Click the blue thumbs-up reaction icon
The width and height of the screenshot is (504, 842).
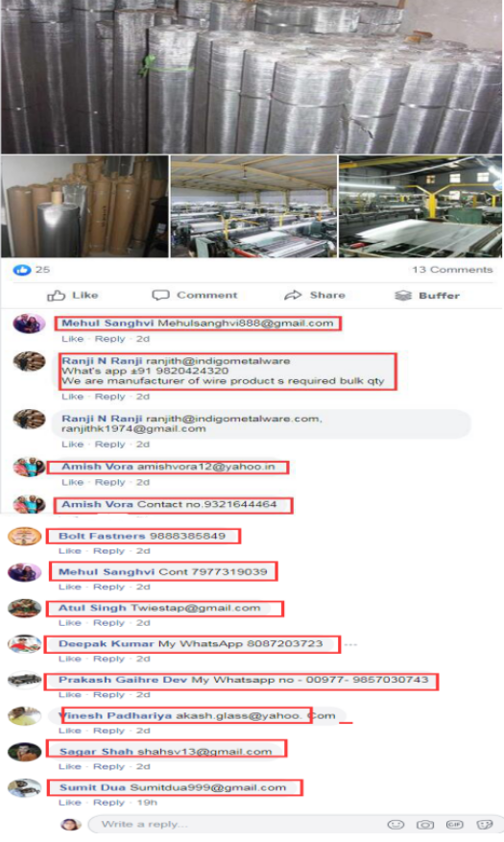(x=22, y=270)
